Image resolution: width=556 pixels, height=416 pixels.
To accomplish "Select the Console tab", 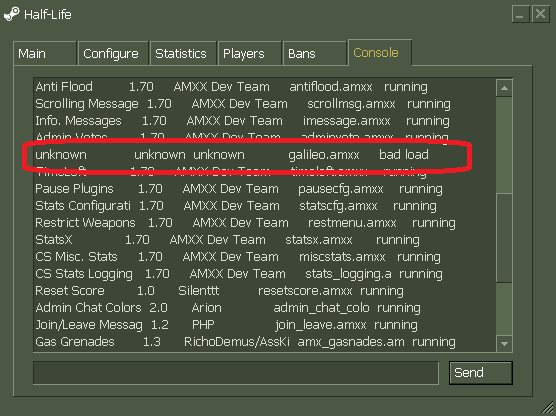I will 380,53.
